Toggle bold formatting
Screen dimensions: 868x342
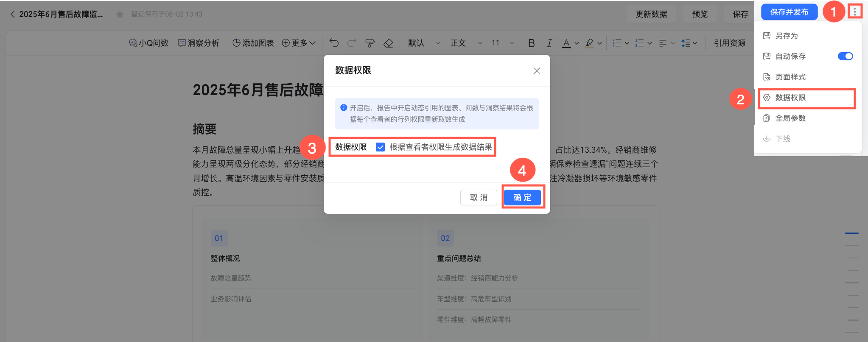coord(532,43)
